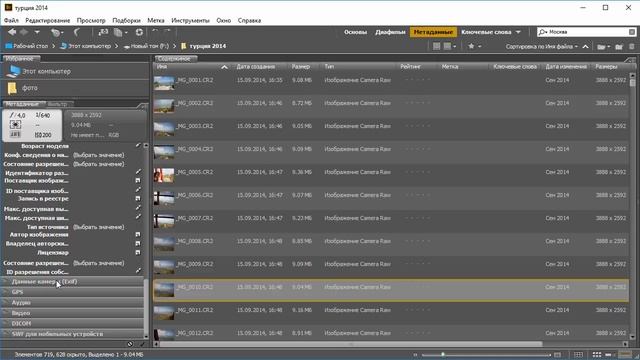Rotate 90° clockwise icon
Screen dimensions: 640x360
pyautogui.click(x=167, y=31)
